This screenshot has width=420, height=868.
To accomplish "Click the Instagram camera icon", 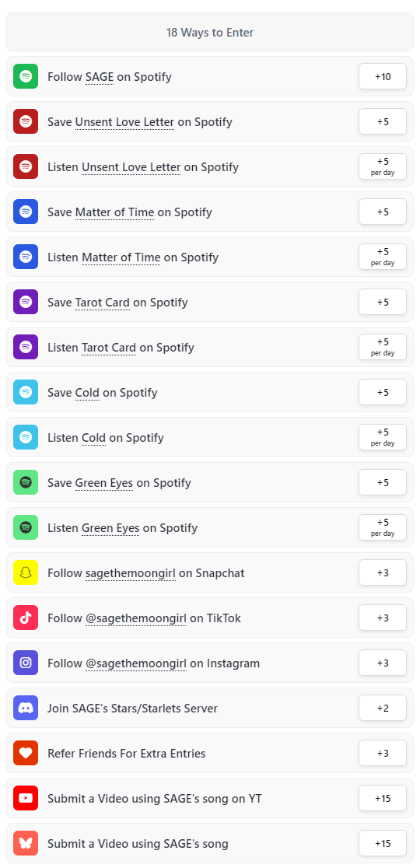I will coord(26,663).
